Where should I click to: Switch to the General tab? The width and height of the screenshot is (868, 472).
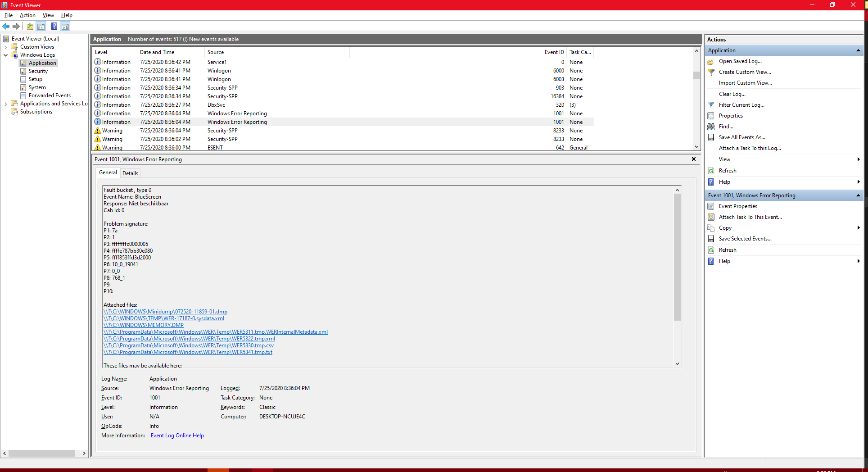pyautogui.click(x=108, y=172)
